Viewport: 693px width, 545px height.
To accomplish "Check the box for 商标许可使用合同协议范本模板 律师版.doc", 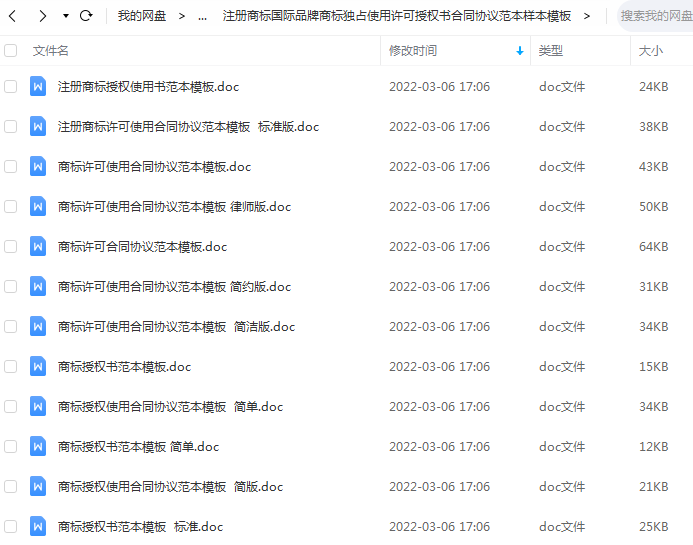I will pos(11,206).
